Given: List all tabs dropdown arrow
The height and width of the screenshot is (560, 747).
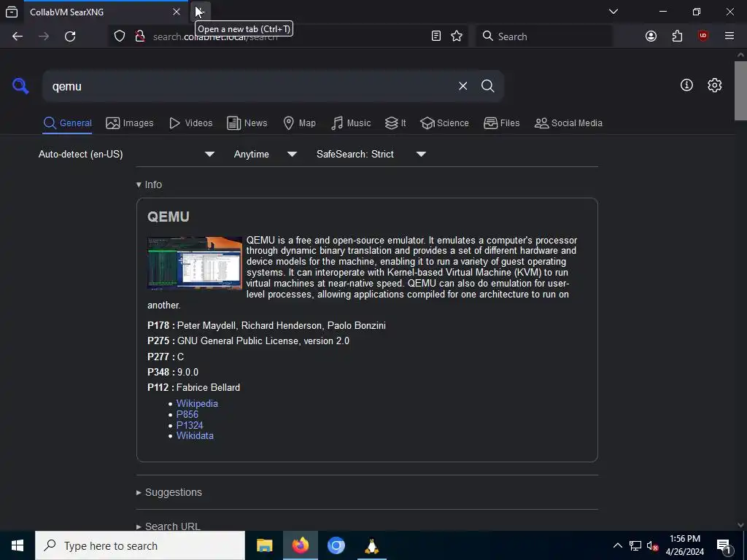Looking at the screenshot, I should (614, 12).
